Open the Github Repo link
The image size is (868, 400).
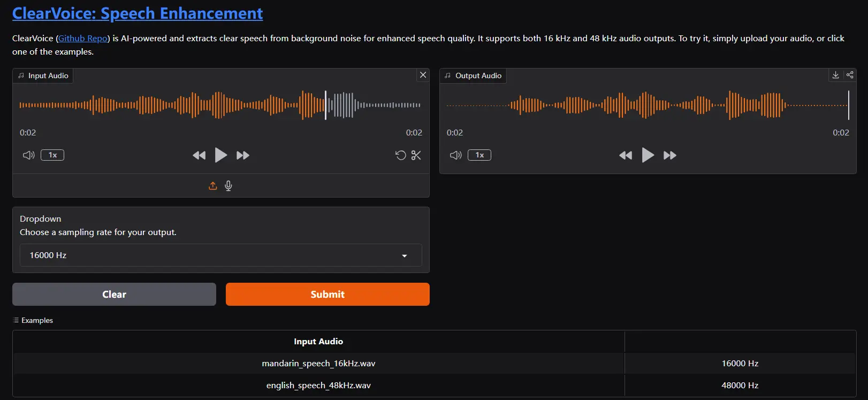coord(83,39)
